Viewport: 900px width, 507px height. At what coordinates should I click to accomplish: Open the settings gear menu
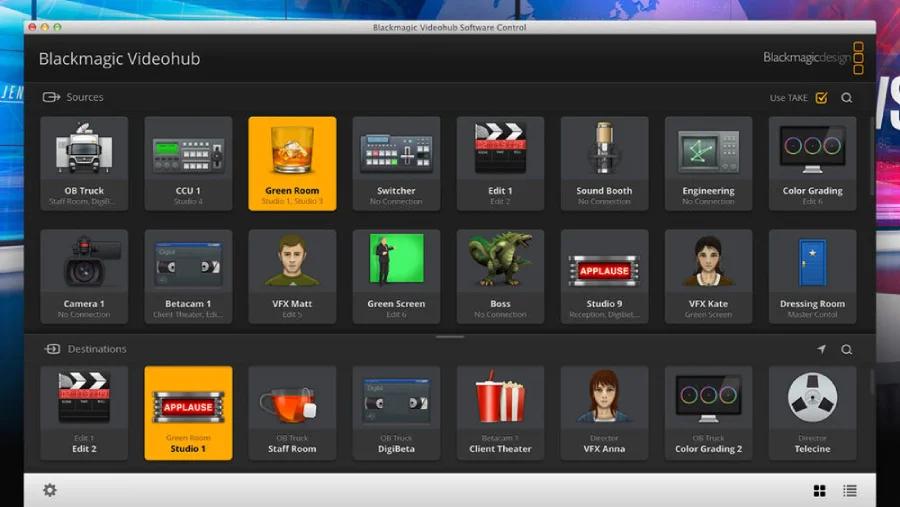click(x=50, y=490)
